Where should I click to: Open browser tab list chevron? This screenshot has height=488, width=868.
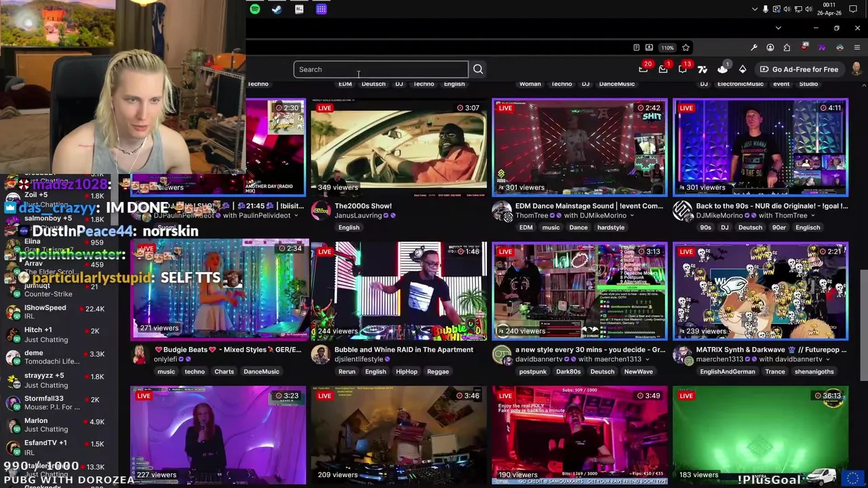(x=778, y=28)
